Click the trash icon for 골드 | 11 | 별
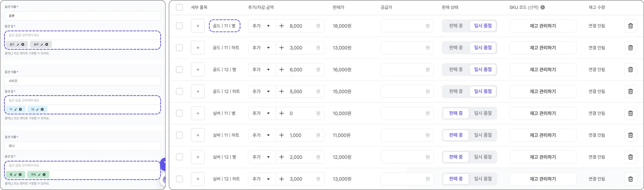This screenshot has height=190, width=644. coord(630,26)
